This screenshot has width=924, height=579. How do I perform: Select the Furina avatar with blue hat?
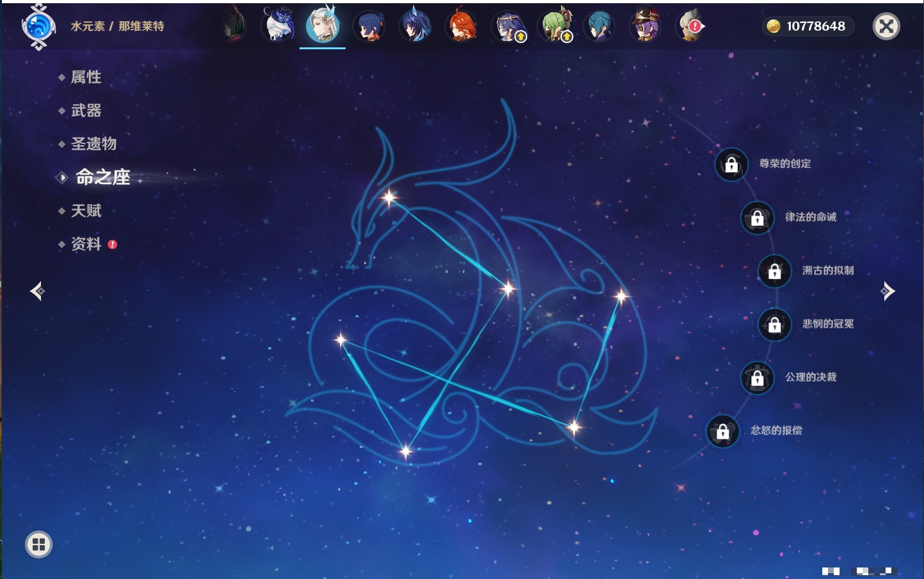pos(278,26)
